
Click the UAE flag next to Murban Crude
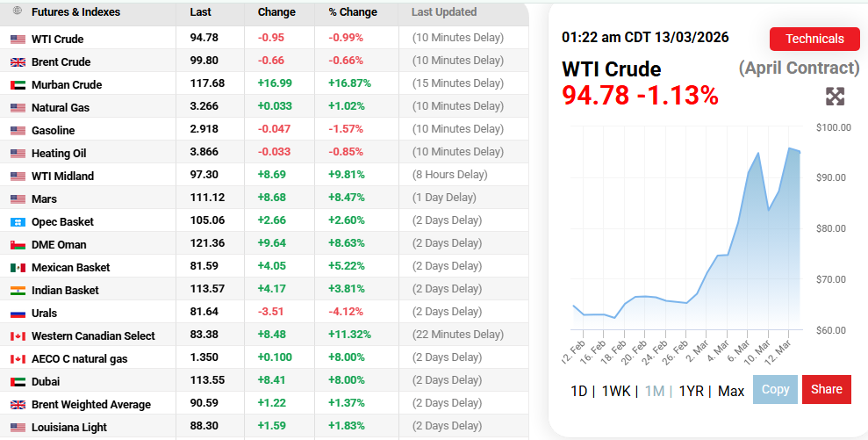[18, 85]
